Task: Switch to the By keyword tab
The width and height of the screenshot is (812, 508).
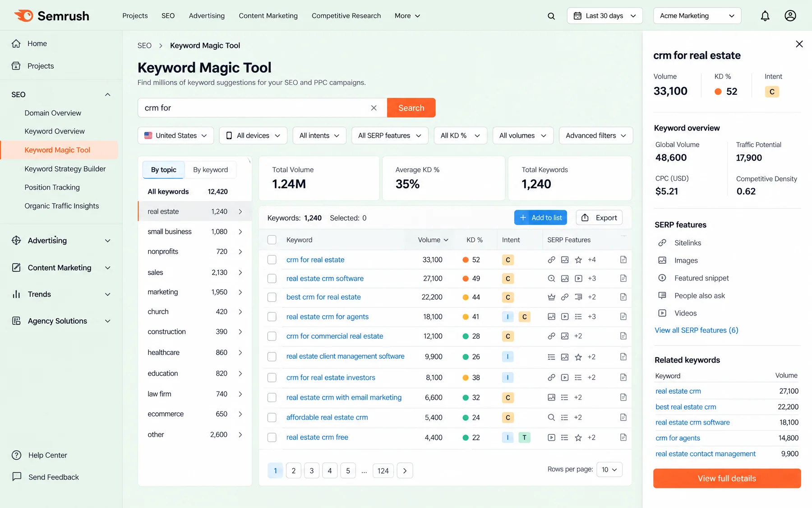Action: click(211, 170)
